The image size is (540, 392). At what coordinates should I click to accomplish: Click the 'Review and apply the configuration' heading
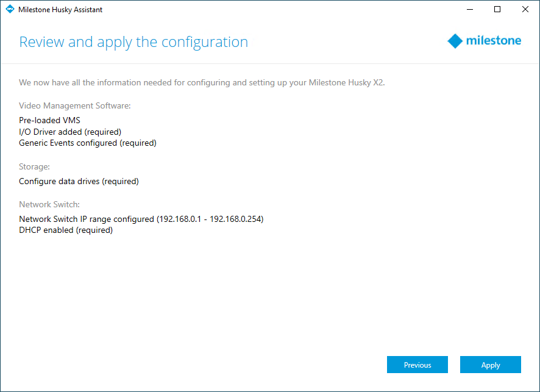pos(133,42)
